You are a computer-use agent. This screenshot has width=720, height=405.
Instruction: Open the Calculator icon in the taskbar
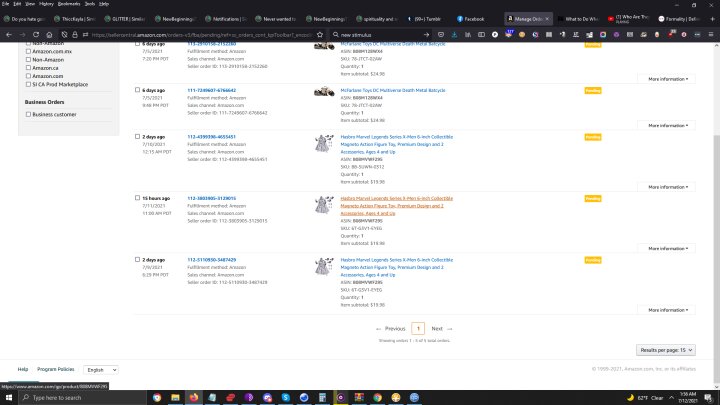point(322,398)
